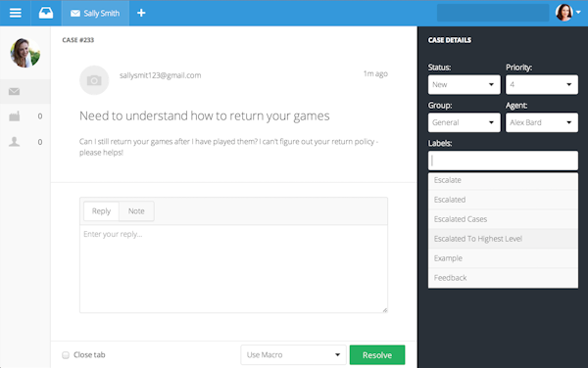Select the Sally Smith tab
This screenshot has height=368, width=588.
point(95,13)
